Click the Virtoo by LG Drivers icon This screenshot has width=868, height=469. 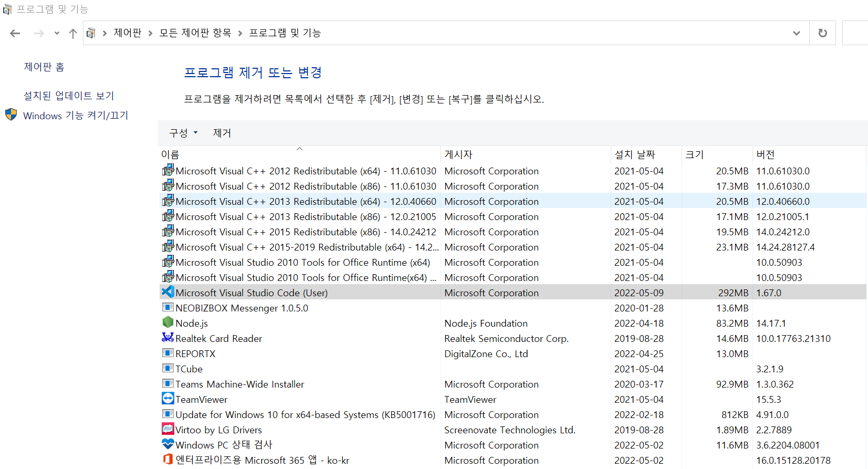pos(168,429)
